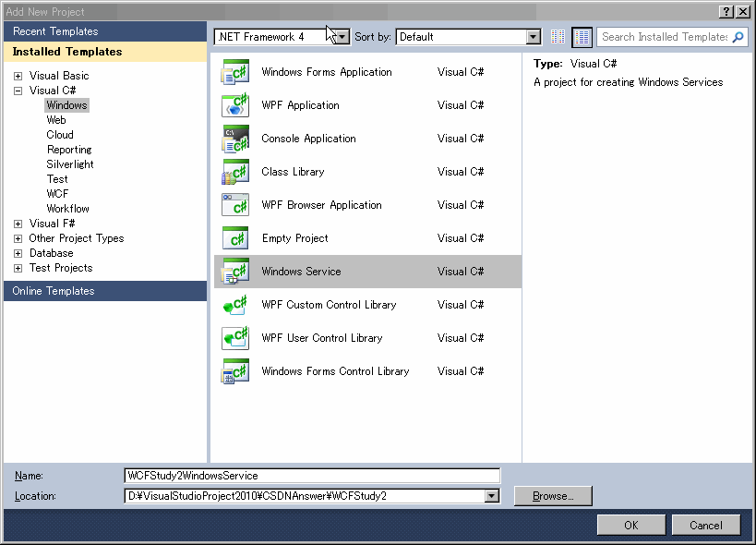This screenshot has height=545, width=756.
Task: Select the "Windows Service" template name
Action: 301,272
